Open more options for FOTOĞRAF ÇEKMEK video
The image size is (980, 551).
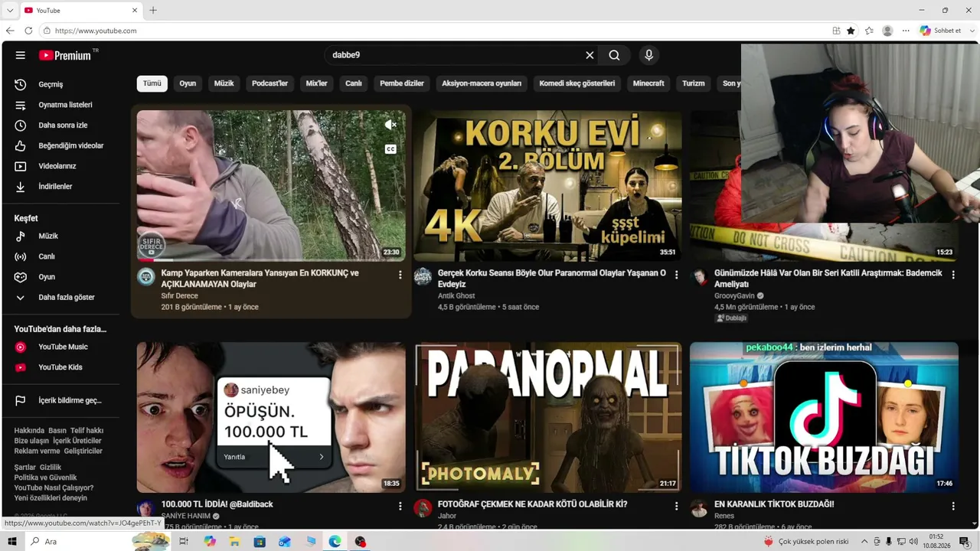coord(676,506)
